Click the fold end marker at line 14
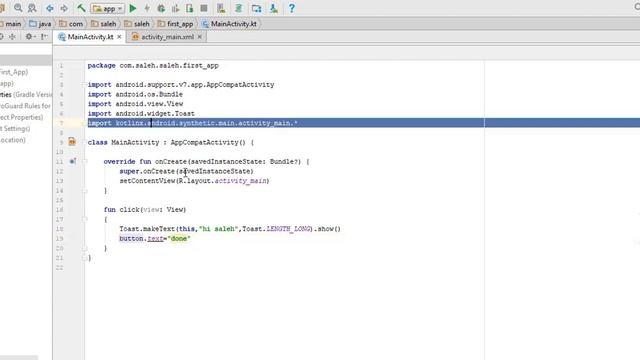 coord(85,191)
